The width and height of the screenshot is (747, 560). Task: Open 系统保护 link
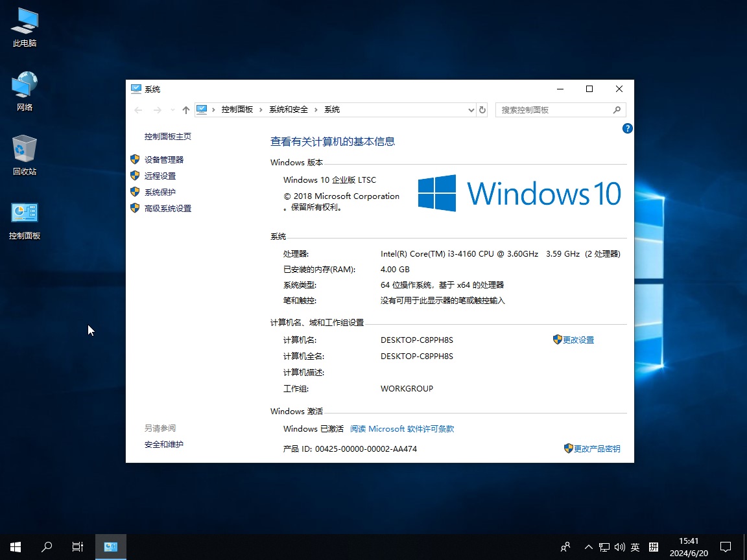point(160,192)
